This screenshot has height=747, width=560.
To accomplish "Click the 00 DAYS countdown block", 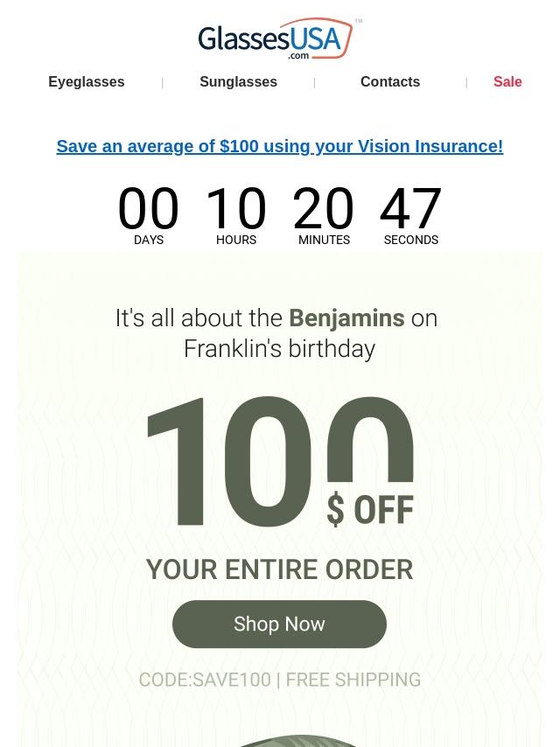I will click(148, 216).
